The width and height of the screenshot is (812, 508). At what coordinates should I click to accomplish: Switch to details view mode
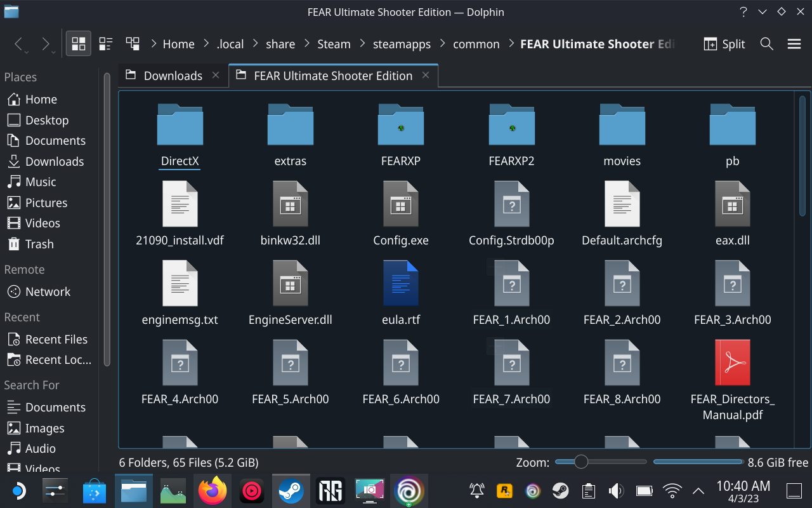[105, 43]
